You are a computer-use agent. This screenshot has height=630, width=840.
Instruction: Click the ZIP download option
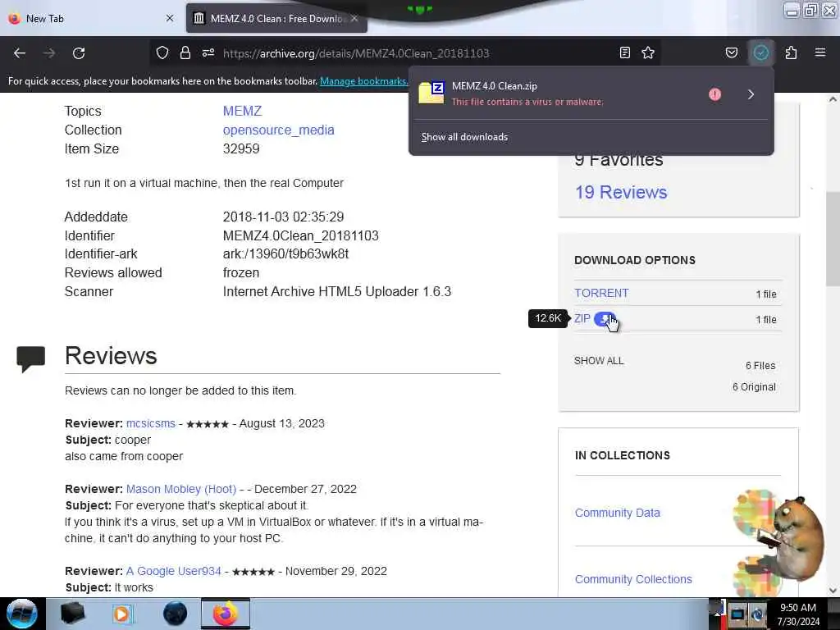coord(582,319)
